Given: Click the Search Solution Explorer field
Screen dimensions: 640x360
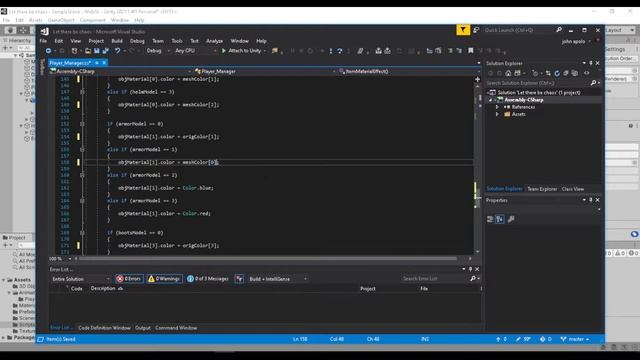Looking at the screenshot, I should [x=538, y=83].
